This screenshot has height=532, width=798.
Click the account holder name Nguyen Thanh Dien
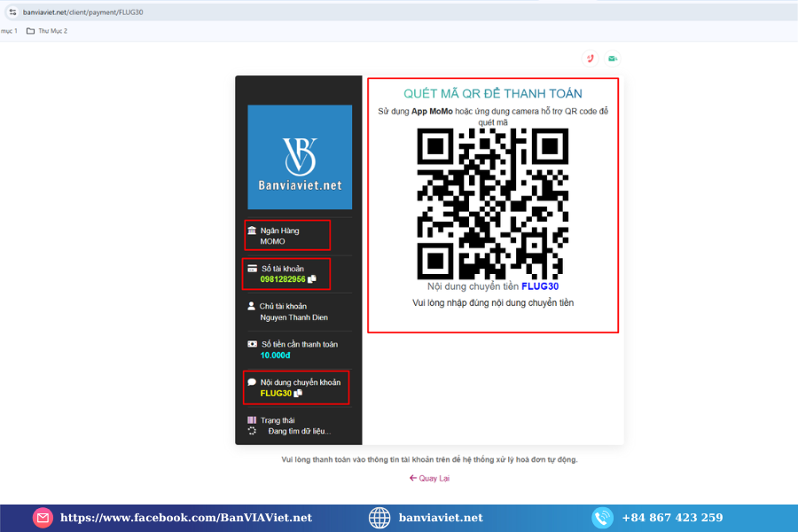pos(294,317)
